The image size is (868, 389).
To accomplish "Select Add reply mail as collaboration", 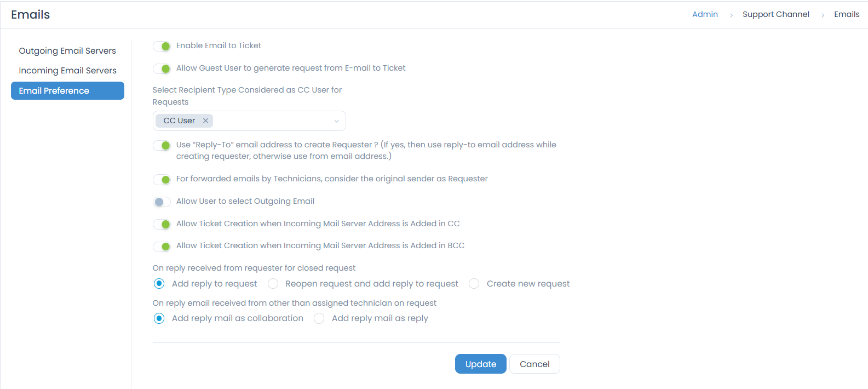I will 159,318.
